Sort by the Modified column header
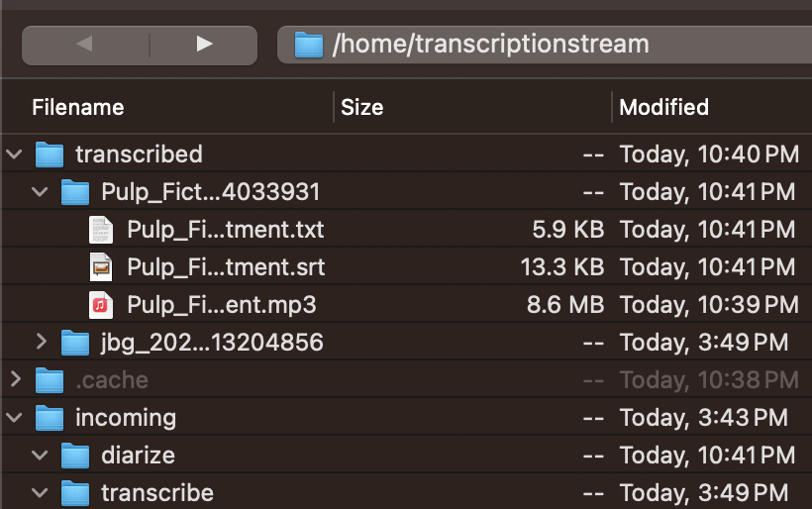The image size is (812, 509). [663, 107]
